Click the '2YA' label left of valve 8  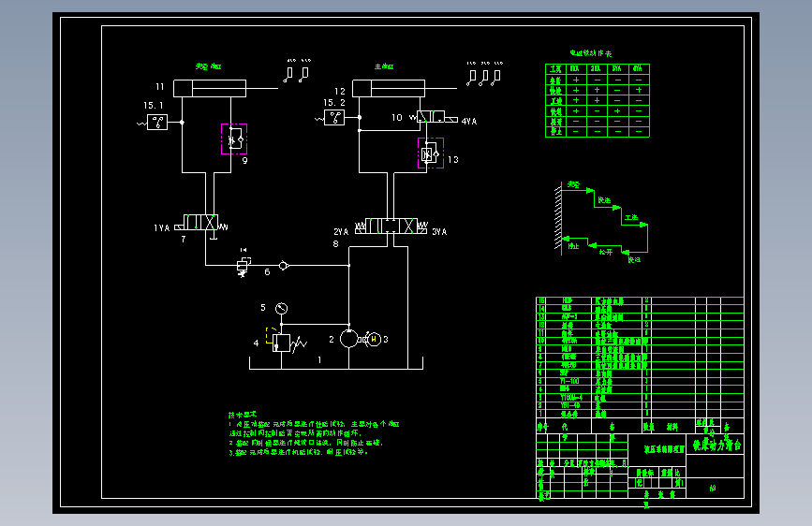(x=341, y=232)
